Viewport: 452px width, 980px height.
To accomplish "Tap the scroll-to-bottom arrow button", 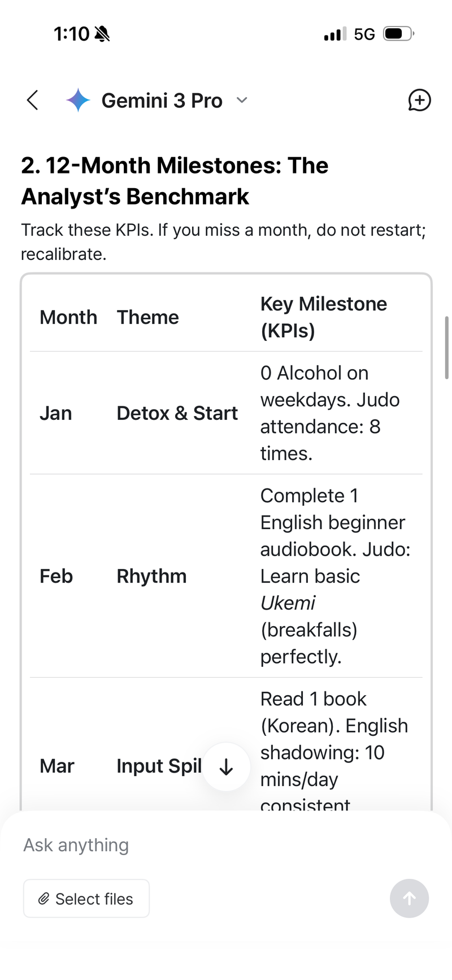I will point(226,767).
